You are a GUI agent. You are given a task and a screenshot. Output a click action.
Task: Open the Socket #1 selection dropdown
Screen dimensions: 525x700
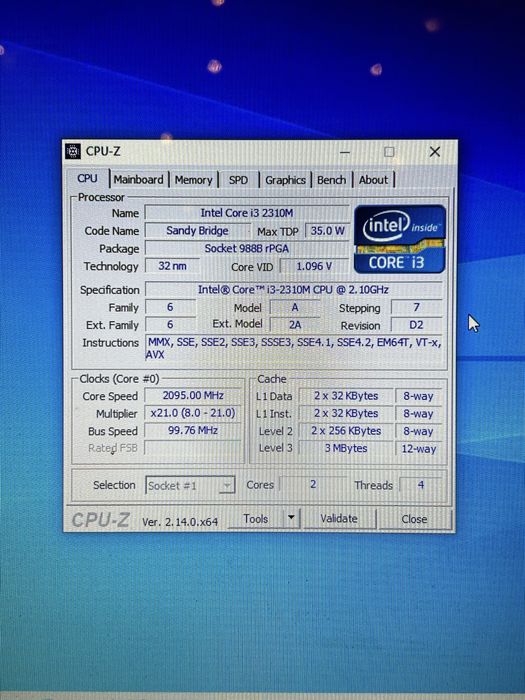[190, 485]
